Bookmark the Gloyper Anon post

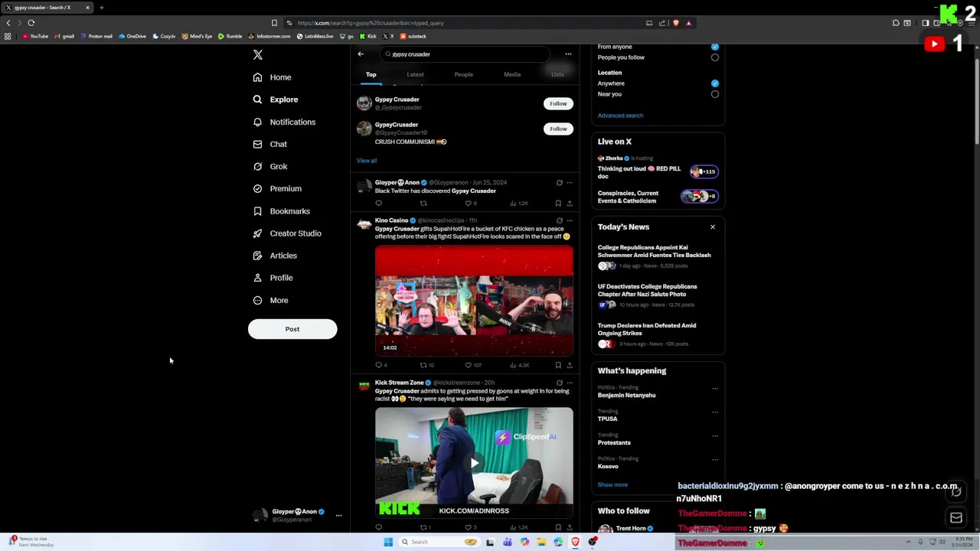[558, 204]
